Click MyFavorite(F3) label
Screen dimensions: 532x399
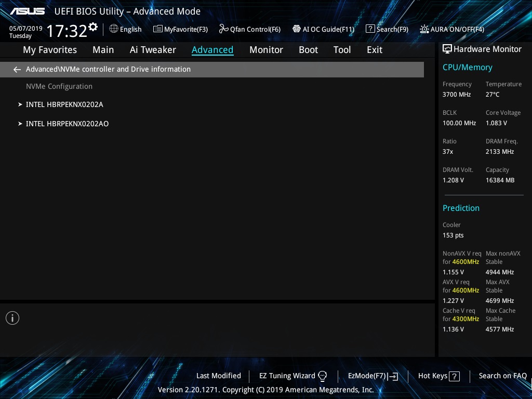tap(186, 30)
